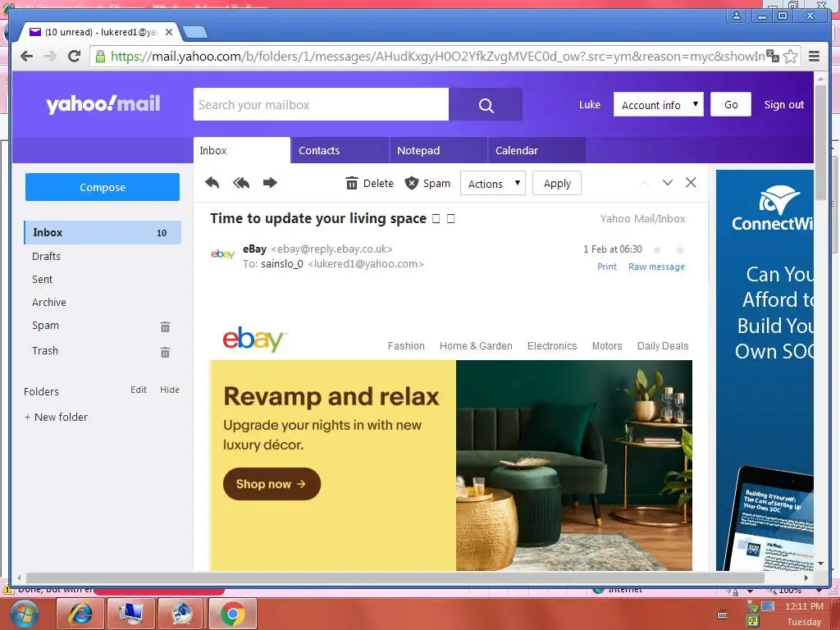Image resolution: width=840 pixels, height=630 pixels.
Task: Mark the message as Spam
Action: pyautogui.click(x=427, y=183)
